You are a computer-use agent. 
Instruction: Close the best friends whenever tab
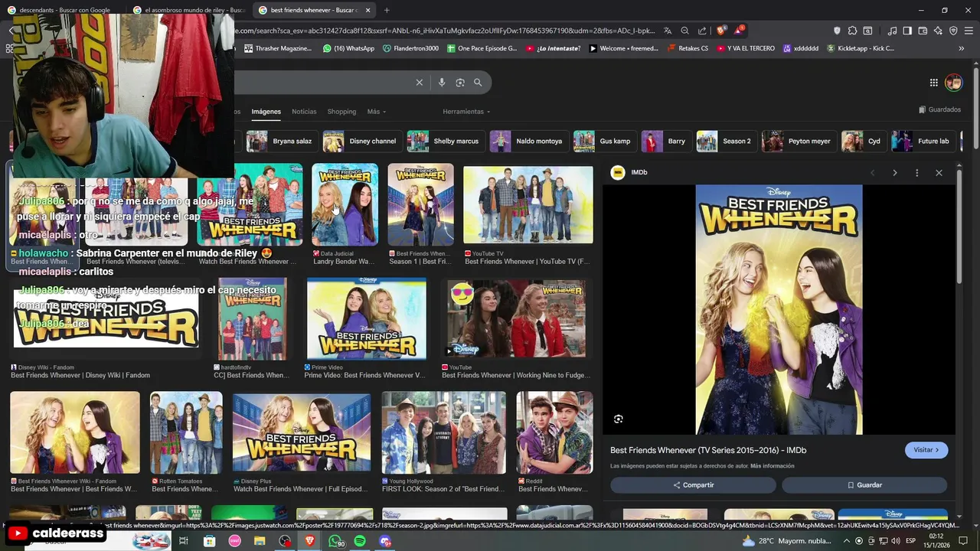(x=367, y=10)
